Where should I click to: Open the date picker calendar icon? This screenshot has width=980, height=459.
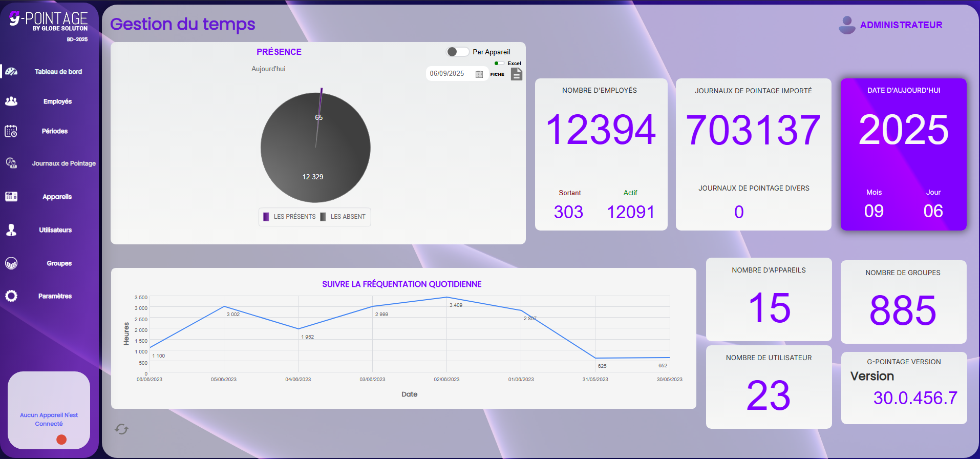(479, 74)
